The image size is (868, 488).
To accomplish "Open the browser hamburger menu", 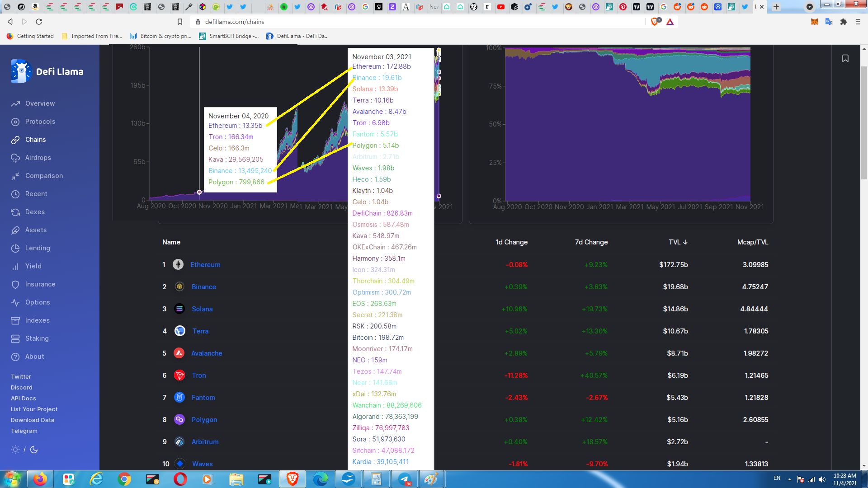I will [x=858, y=22].
